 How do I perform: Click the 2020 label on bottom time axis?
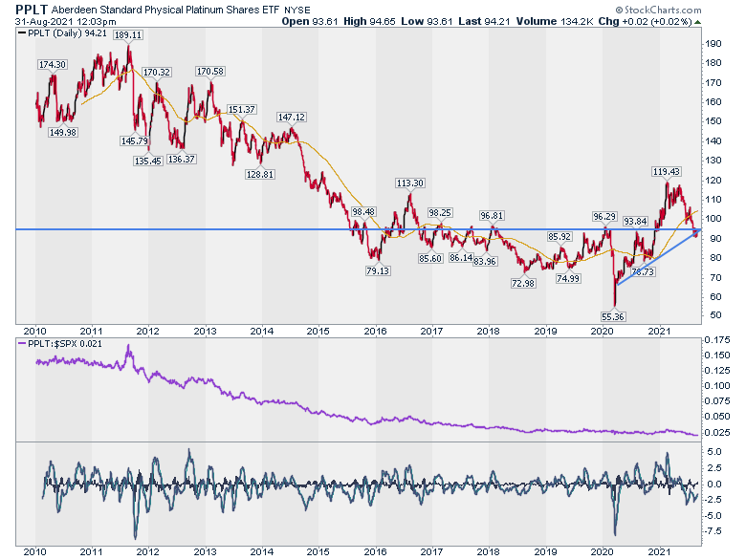602,552
